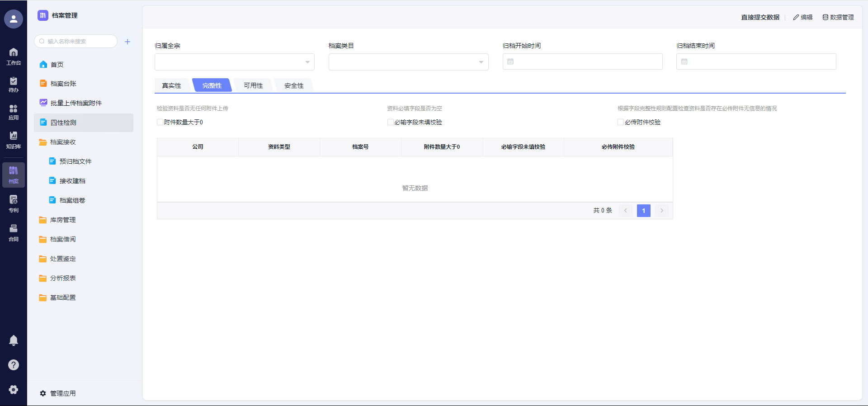Click the 数据管理 button
Image resolution: width=868 pixels, height=406 pixels.
[838, 17]
